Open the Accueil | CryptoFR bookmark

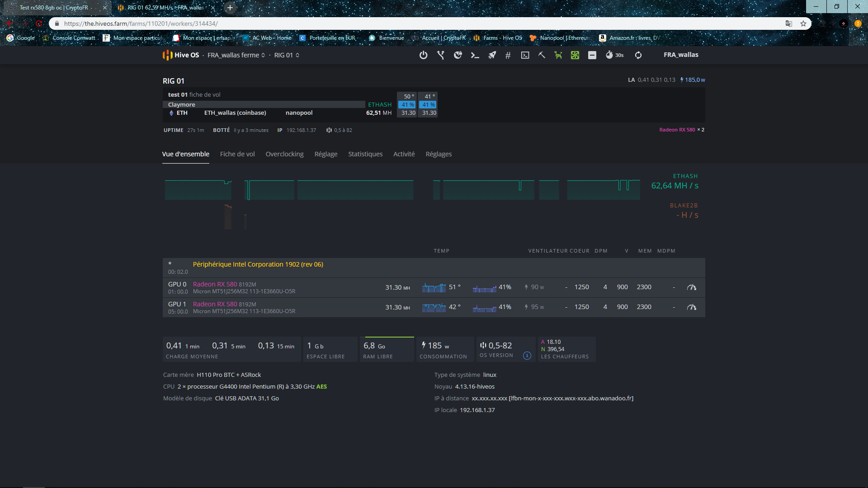pos(439,38)
